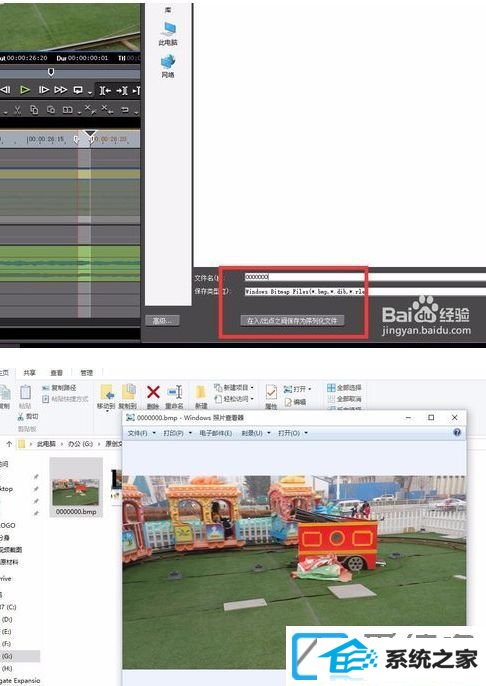Click the Set Out point icon
This screenshot has width=486, height=686.
click(x=122, y=90)
